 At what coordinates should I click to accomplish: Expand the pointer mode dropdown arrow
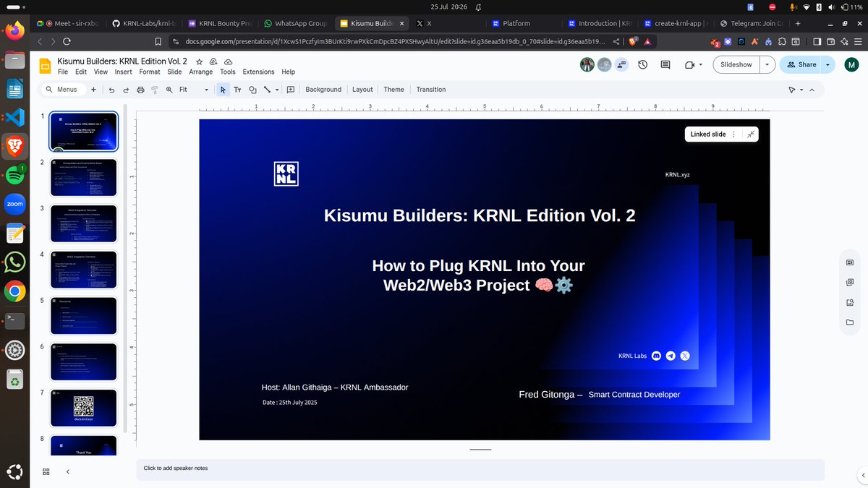tap(801, 90)
